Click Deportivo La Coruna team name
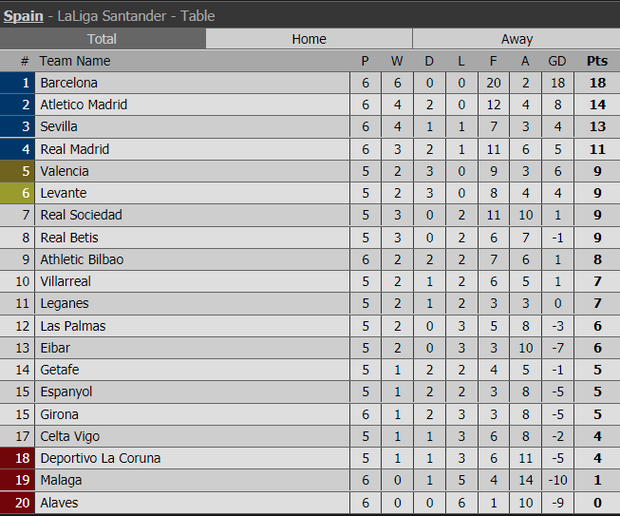The image size is (620, 516). (x=100, y=458)
